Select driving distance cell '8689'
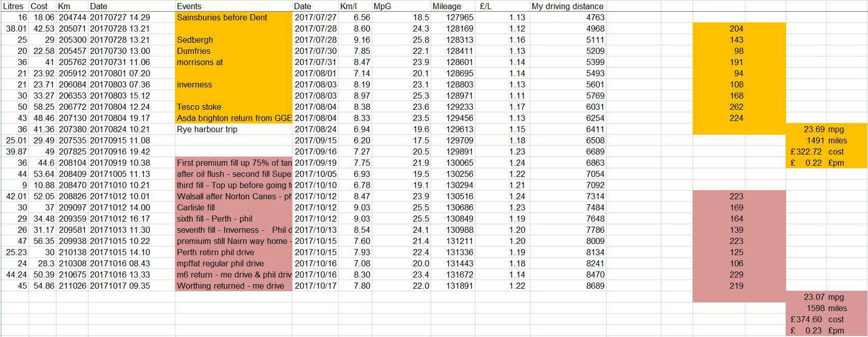This screenshot has width=868, height=337. click(x=568, y=286)
